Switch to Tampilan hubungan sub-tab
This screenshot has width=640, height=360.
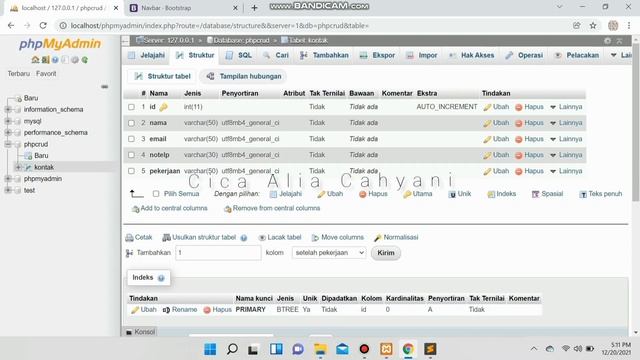coord(244,76)
